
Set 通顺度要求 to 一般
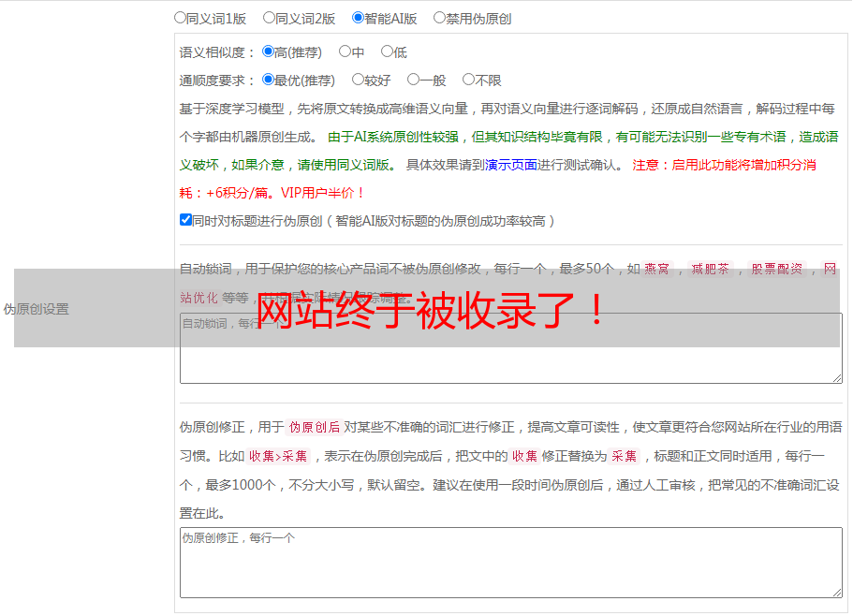(x=413, y=81)
